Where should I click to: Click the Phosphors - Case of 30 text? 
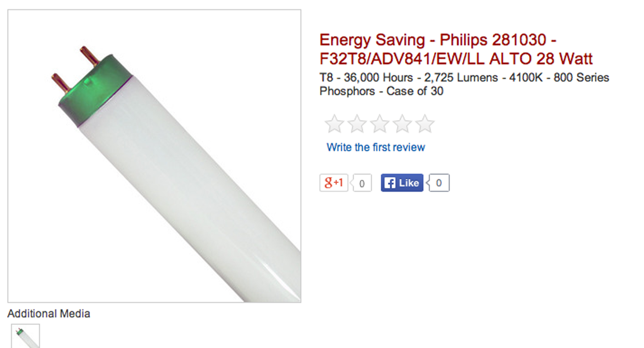381,91
